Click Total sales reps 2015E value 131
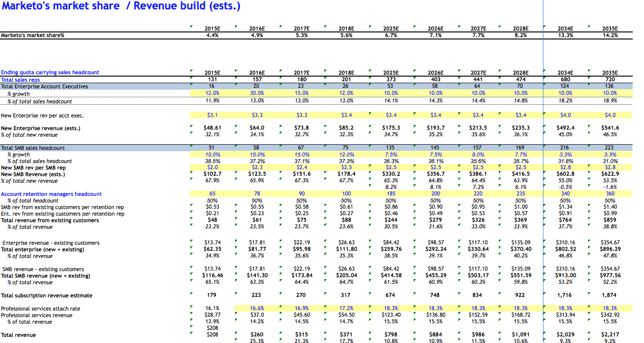This screenshot has width=644, height=343. point(212,80)
